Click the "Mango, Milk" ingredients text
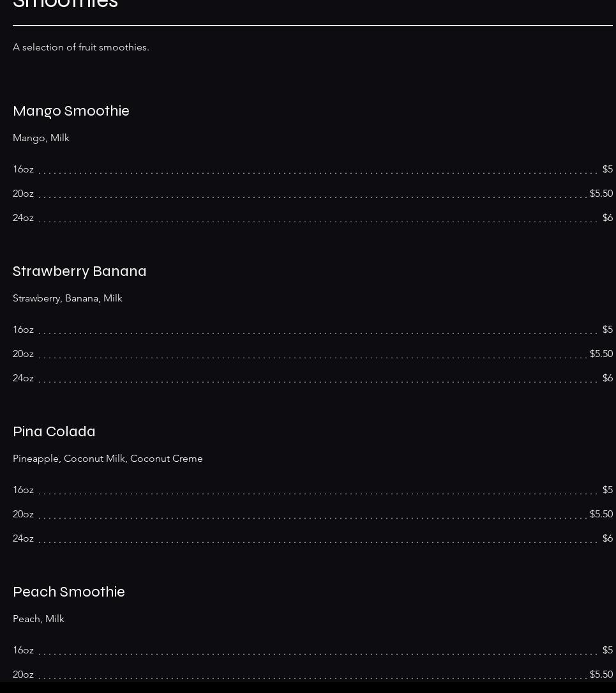This screenshot has height=693, width=616. (x=41, y=138)
